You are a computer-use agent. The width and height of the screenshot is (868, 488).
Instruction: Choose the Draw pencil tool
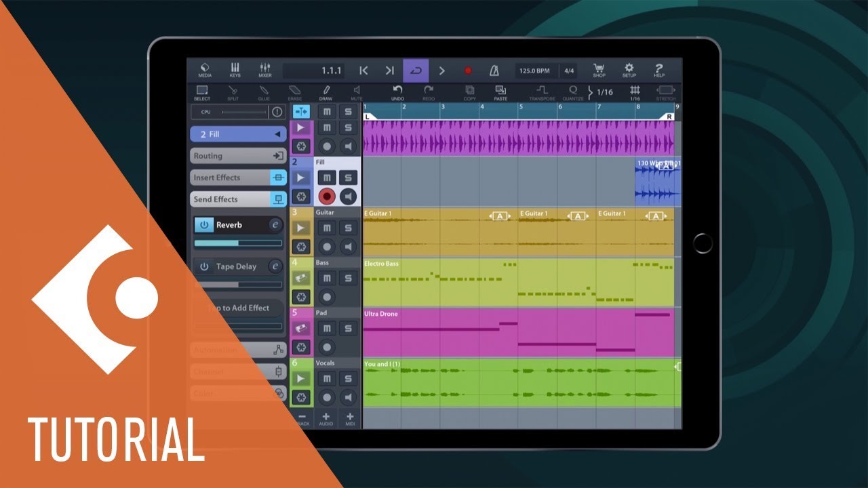325,93
